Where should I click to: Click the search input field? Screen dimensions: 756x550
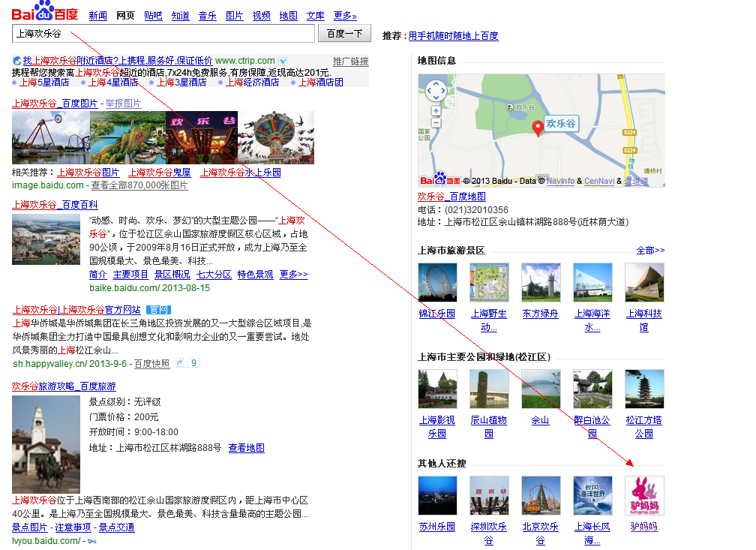(x=163, y=34)
